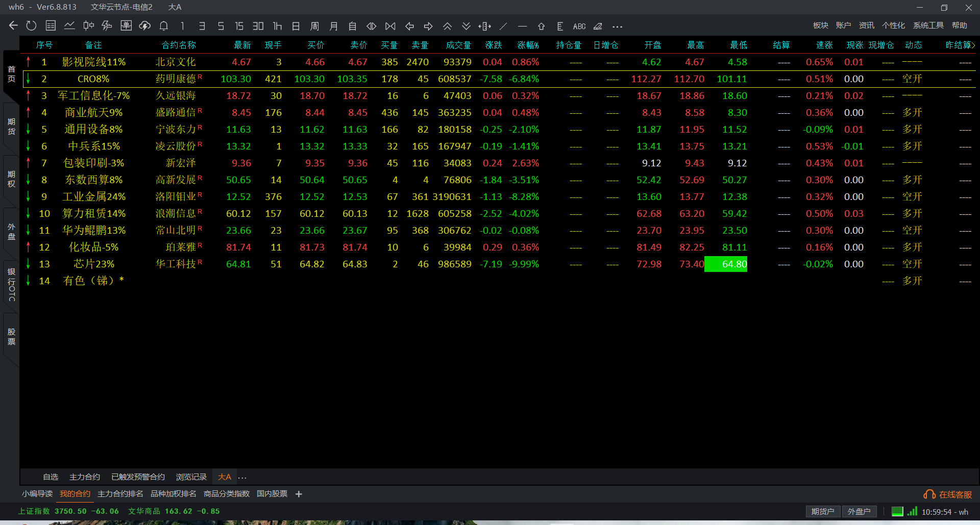Click the column width adjust icon

pos(485,26)
